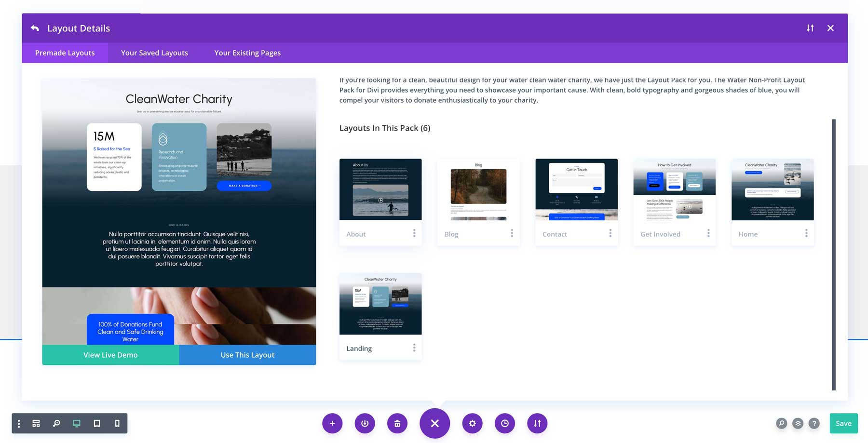Switch to tablet view icon
Image resolution: width=868 pixels, height=443 pixels.
coord(97,423)
